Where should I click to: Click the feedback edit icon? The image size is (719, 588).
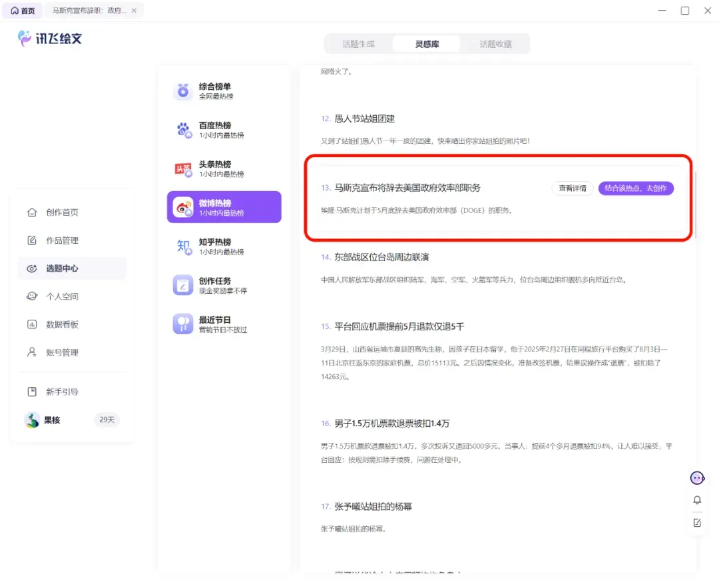click(697, 523)
